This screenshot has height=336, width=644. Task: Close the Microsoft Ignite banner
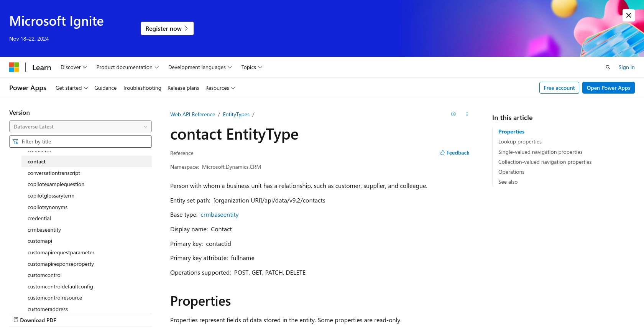point(629,15)
